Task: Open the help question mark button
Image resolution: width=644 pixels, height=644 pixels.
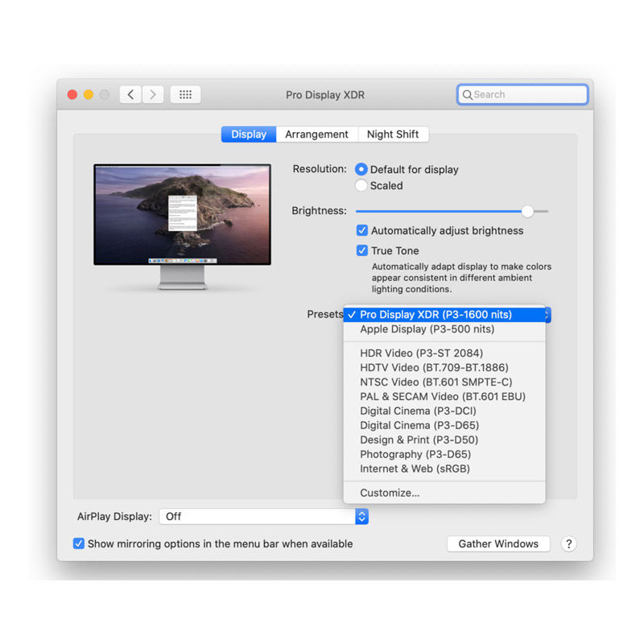Action: pos(568,544)
